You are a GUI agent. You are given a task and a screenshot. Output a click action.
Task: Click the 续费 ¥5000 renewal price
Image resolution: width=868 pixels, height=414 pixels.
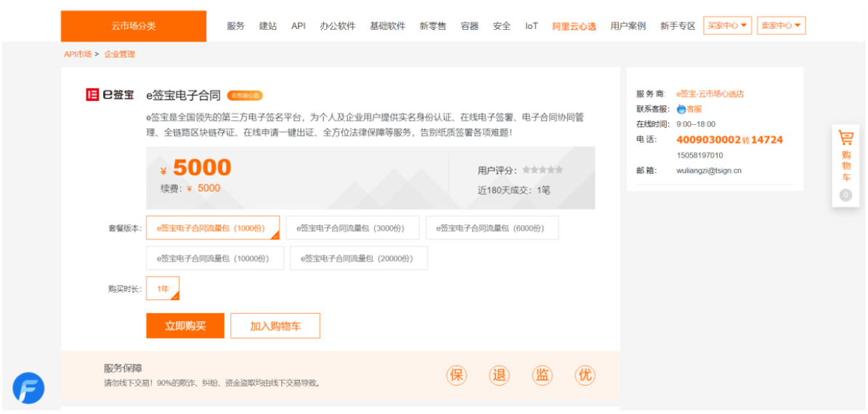(x=190, y=188)
